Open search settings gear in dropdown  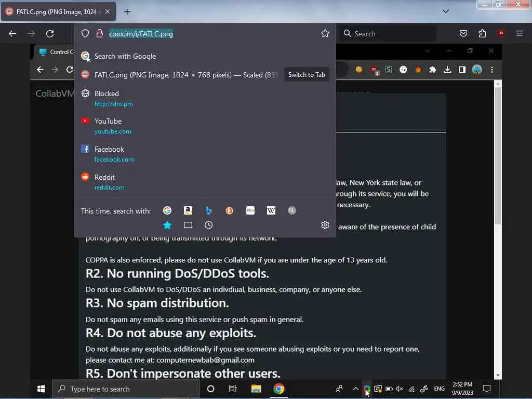coord(325,225)
